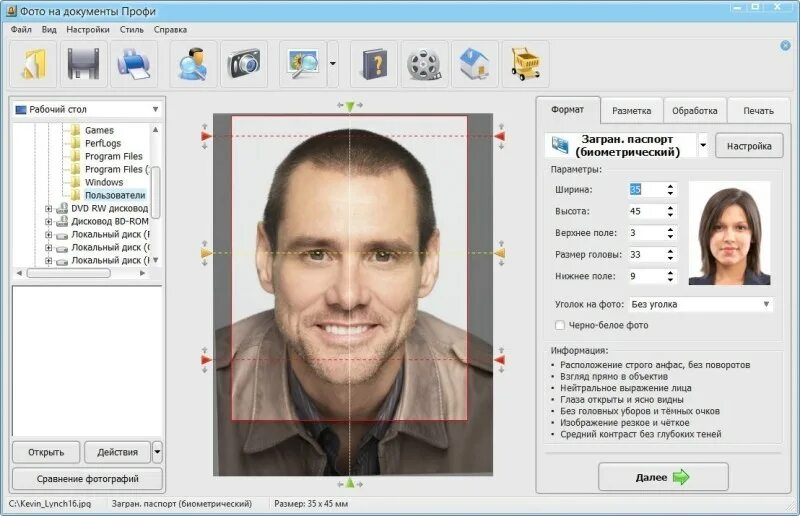This screenshot has width=800, height=516.
Task: Open the document format dropdown arrow
Action: tap(703, 145)
